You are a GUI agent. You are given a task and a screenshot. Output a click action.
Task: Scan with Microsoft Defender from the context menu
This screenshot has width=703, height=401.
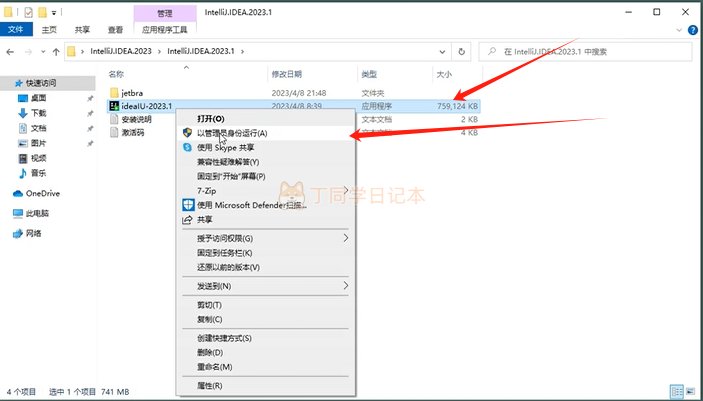click(265, 205)
